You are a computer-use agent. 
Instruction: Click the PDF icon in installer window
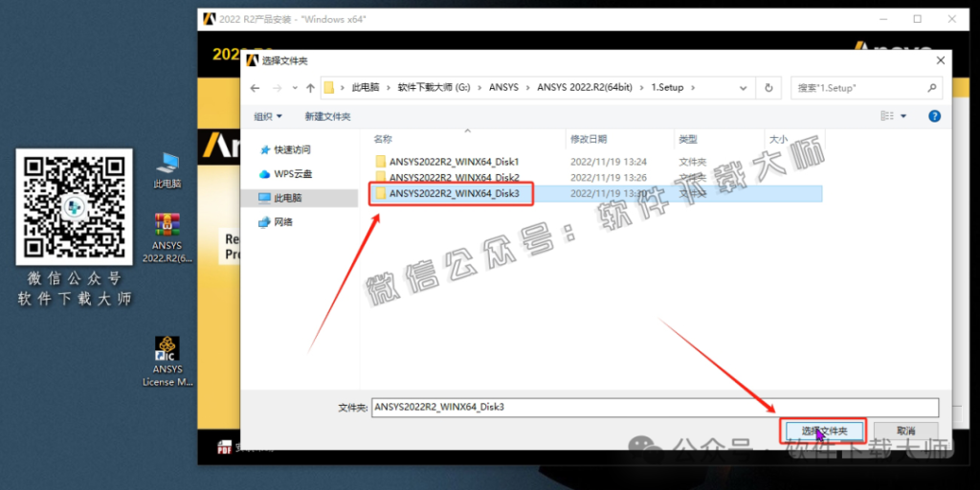tap(224, 448)
